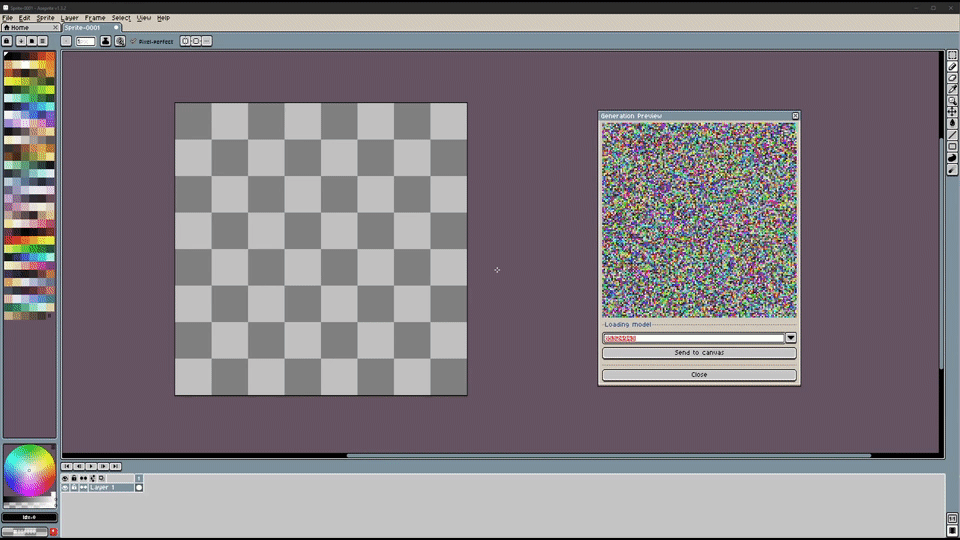This screenshot has height=540, width=960.
Task: Click the palette sort arrow icon
Action: [21, 41]
